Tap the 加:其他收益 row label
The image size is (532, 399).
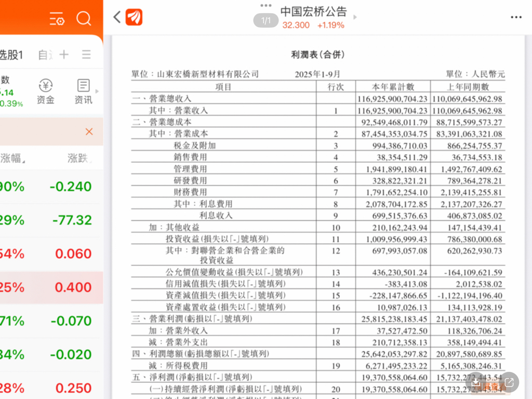pos(174,228)
